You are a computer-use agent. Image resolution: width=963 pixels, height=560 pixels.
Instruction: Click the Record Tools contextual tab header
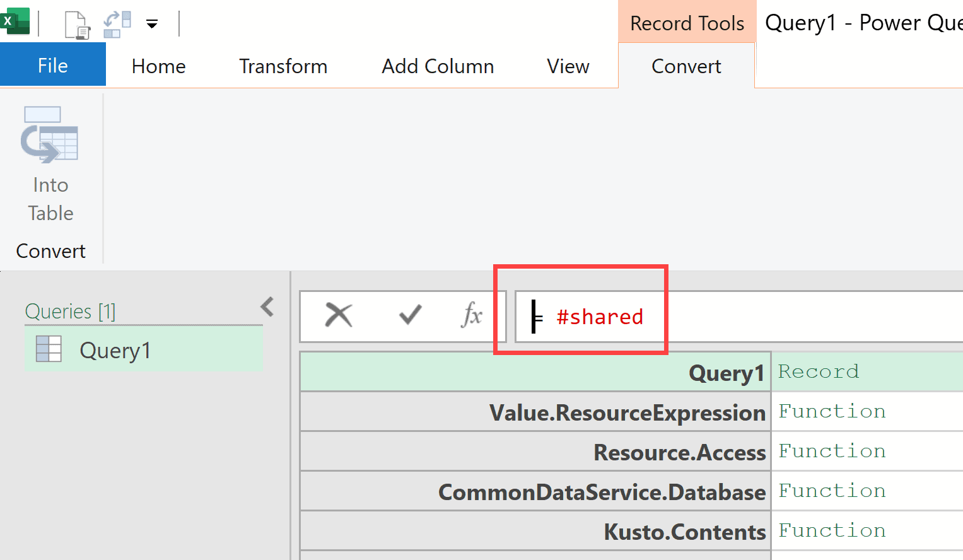[x=687, y=23]
